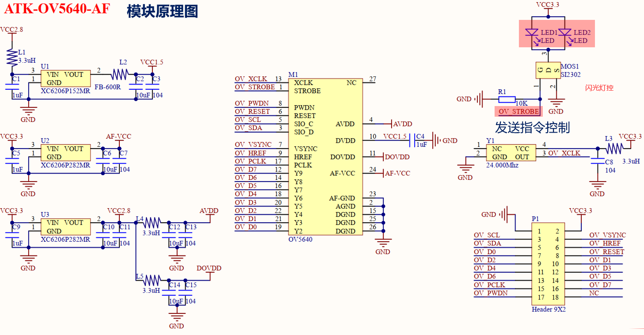The width and height of the screenshot is (644, 335).
Task: Select the LED2 diode symbol
Action: coord(564,33)
